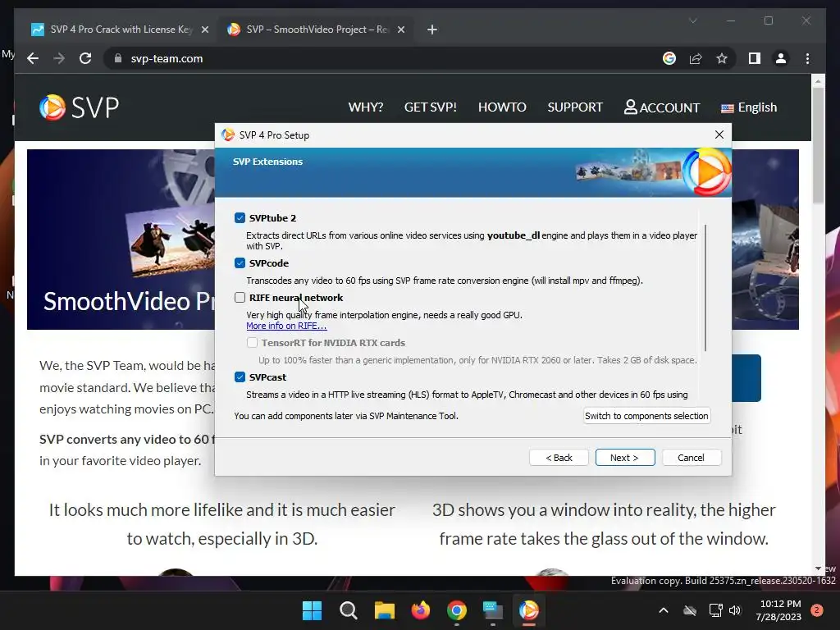Image resolution: width=840 pixels, height=630 pixels.
Task: Click Switch to components selection button
Action: click(646, 416)
